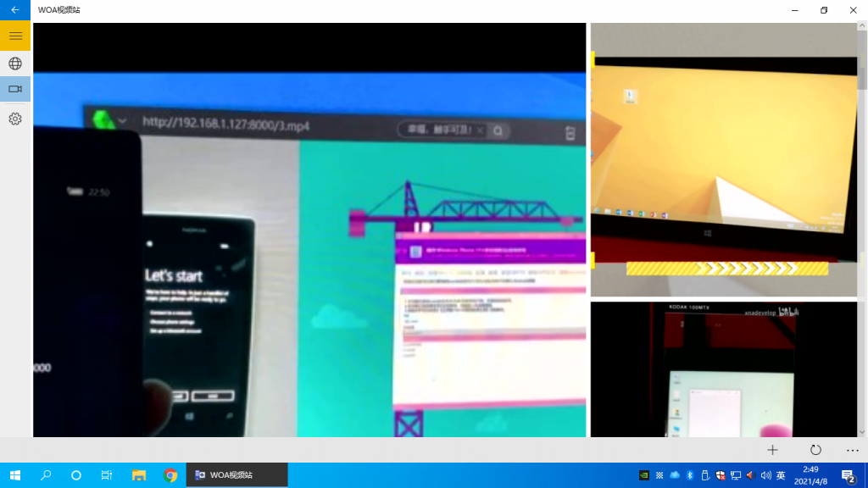Open the globe web section in sidebar

[x=14, y=64]
